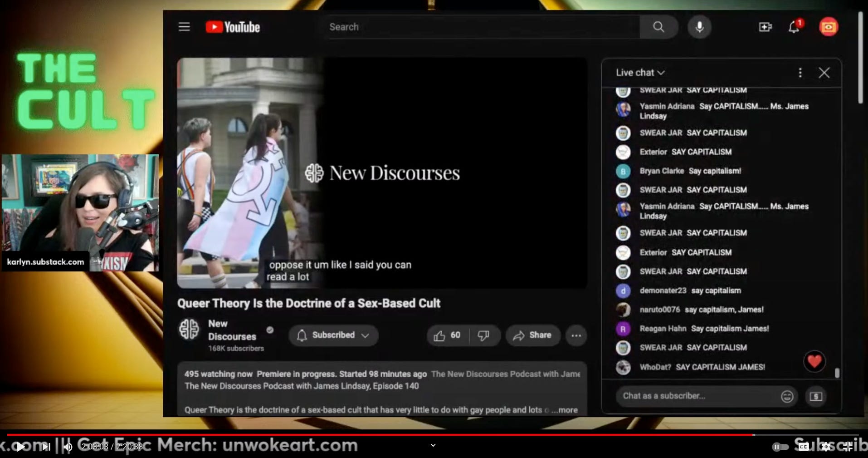The width and height of the screenshot is (868, 458).
Task: Mute the outer player volume
Action: click(68, 447)
